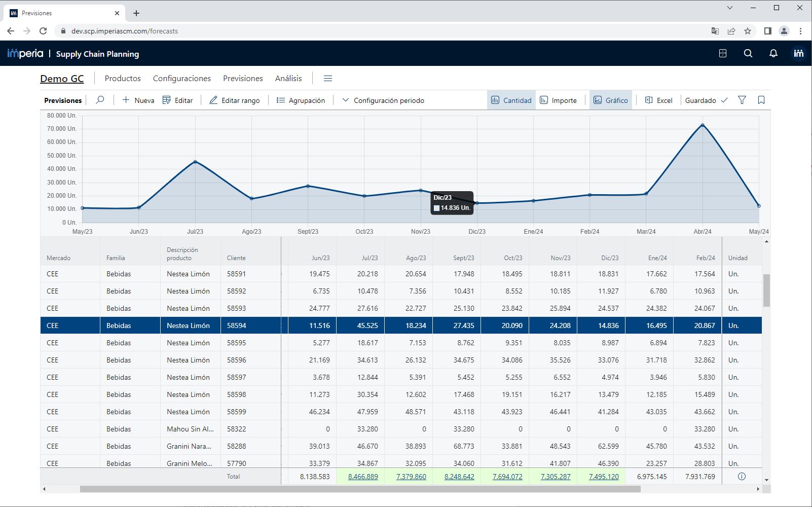Click the horizontal scroll right arrow
The width and height of the screenshot is (812, 507).
(x=758, y=489)
